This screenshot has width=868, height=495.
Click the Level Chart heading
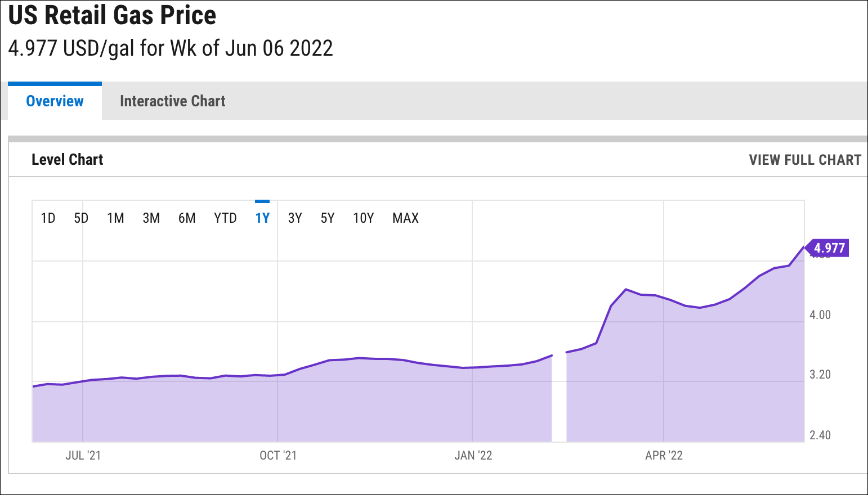[x=68, y=160]
